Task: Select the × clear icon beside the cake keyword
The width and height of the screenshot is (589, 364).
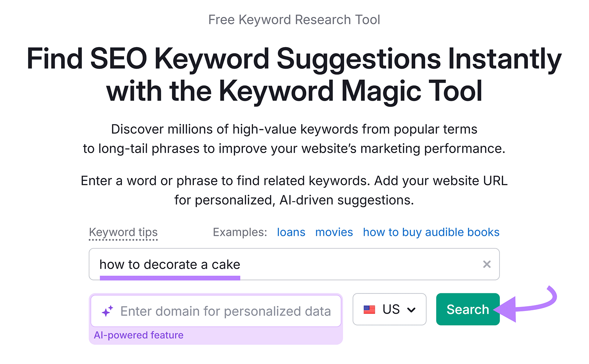Action: [487, 264]
